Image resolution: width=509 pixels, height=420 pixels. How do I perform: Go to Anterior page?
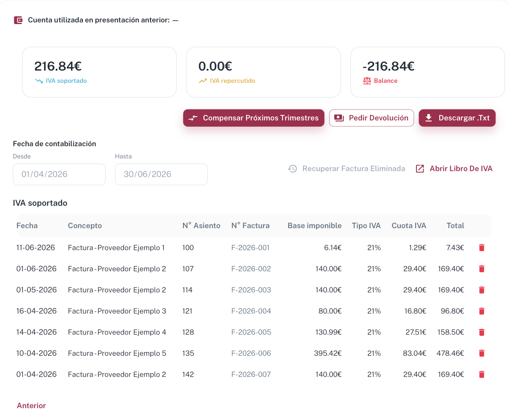pyautogui.click(x=31, y=406)
